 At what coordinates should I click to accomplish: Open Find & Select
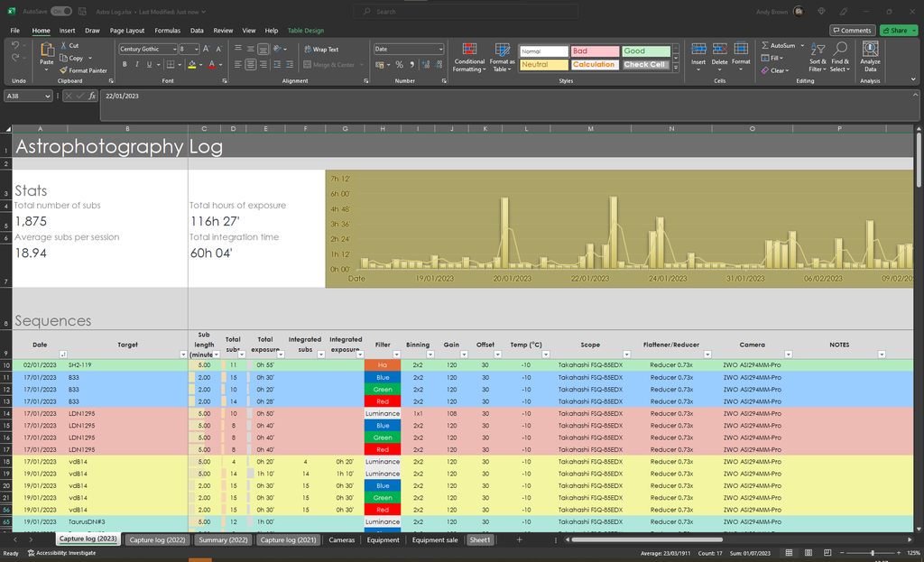click(x=840, y=57)
